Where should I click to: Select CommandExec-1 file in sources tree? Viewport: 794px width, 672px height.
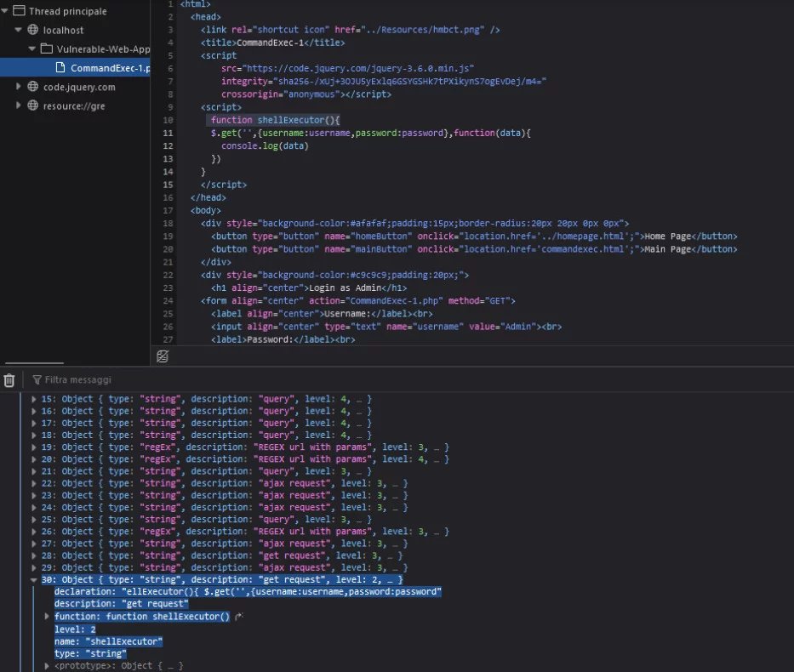(x=109, y=68)
